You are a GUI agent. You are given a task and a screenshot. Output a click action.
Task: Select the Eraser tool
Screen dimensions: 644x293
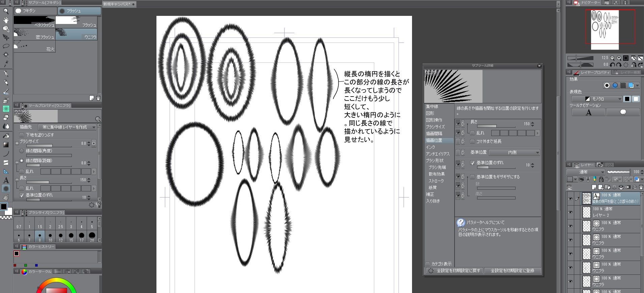pos(6,117)
